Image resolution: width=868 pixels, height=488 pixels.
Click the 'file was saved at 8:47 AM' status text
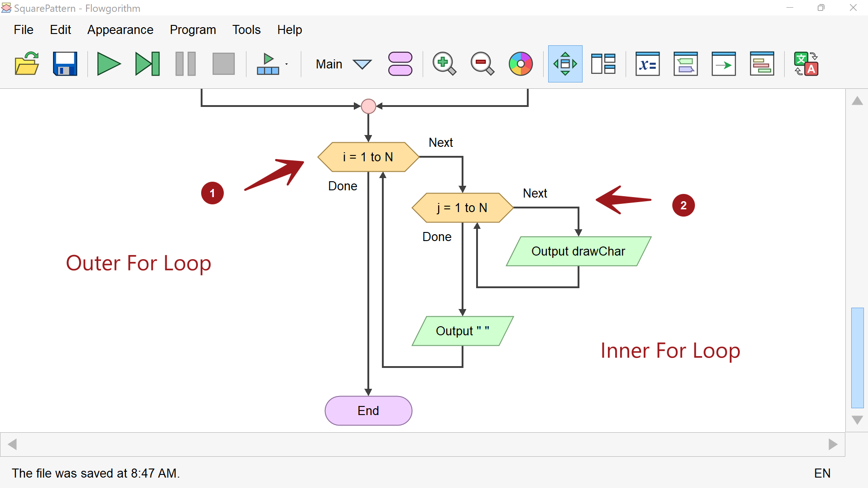pos(96,473)
